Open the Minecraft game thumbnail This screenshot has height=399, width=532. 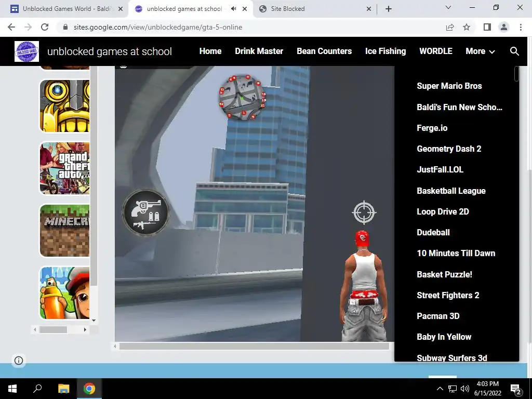65,231
